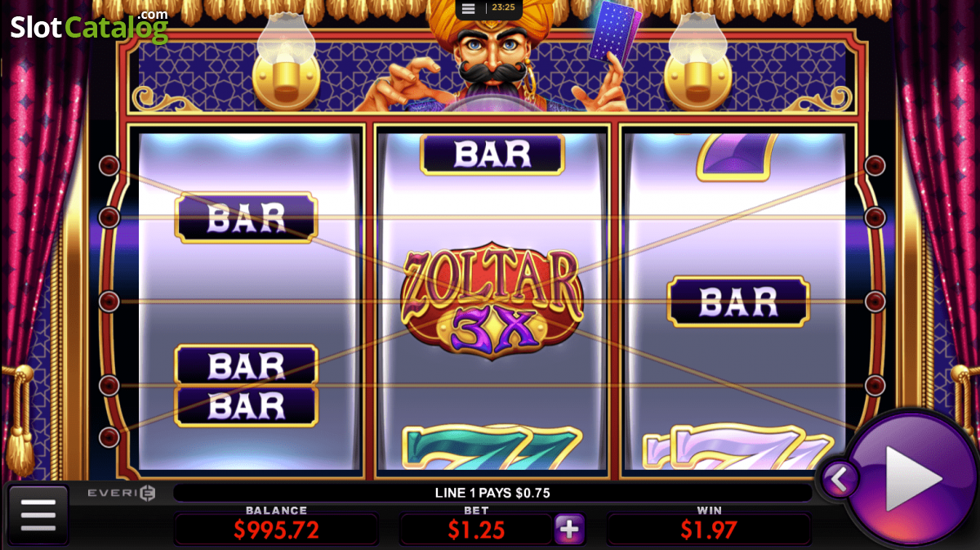This screenshot has width=980, height=550.
Task: Select the Bet amount $1.25 field
Action: tap(476, 530)
